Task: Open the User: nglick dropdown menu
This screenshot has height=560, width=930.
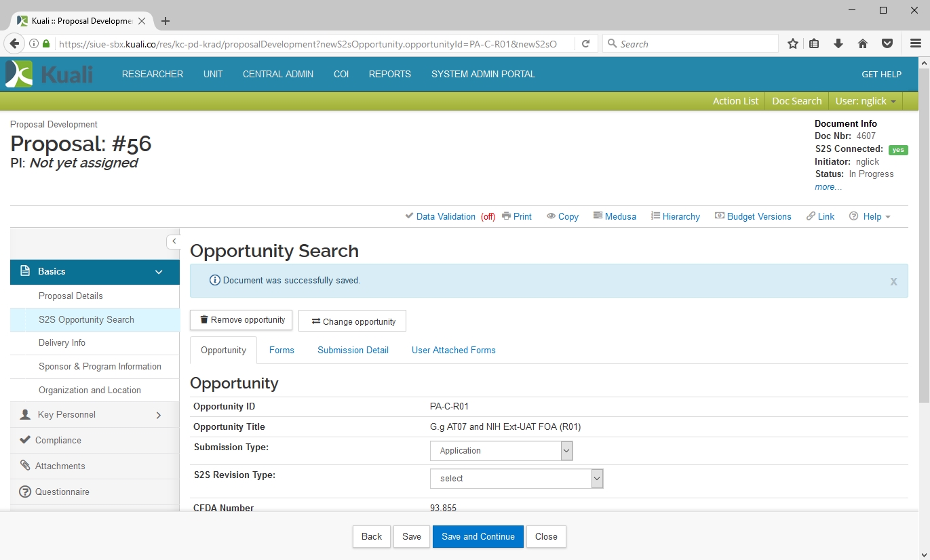Action: [x=866, y=101]
